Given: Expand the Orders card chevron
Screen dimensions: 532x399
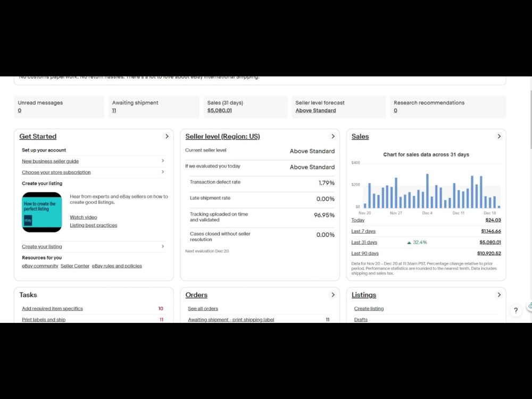Looking at the screenshot, I should (x=333, y=295).
